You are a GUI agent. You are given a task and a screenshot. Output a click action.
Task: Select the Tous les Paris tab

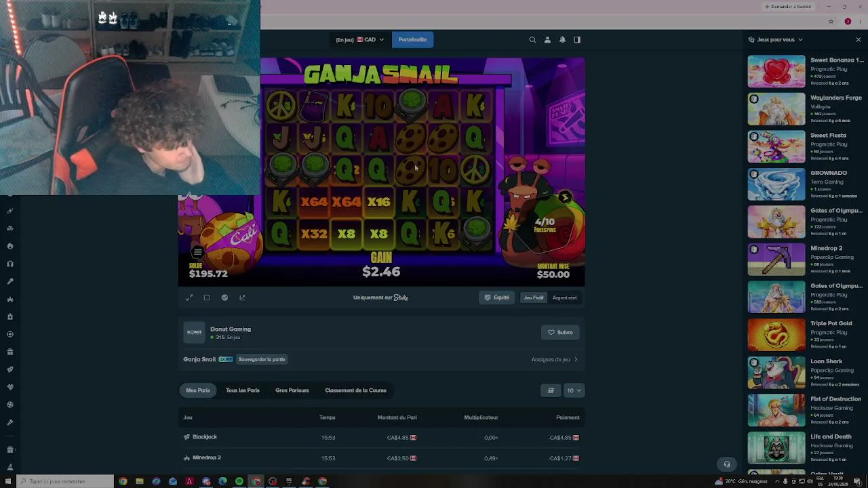[243, 390]
